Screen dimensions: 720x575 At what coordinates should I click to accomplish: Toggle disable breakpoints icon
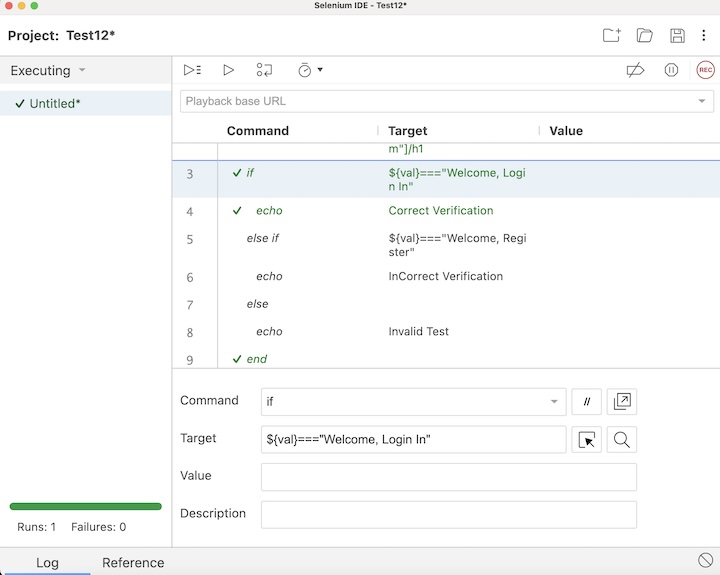[x=635, y=70]
